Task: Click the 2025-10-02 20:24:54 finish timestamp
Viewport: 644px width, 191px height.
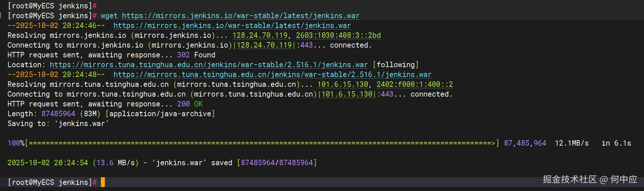Action: [x=48, y=163]
